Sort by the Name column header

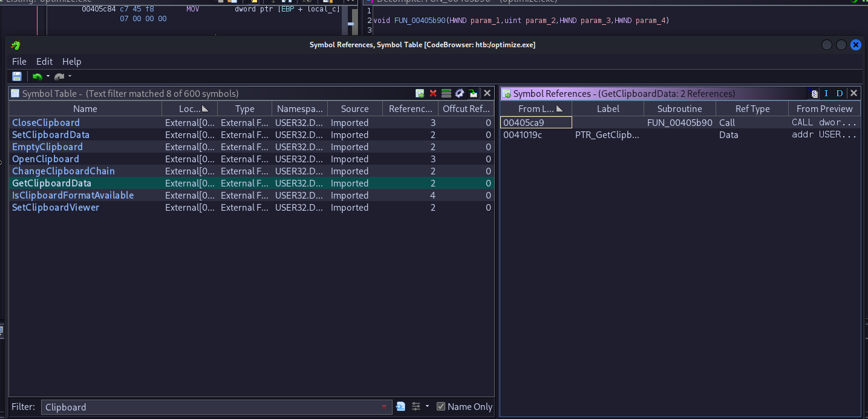coord(85,109)
